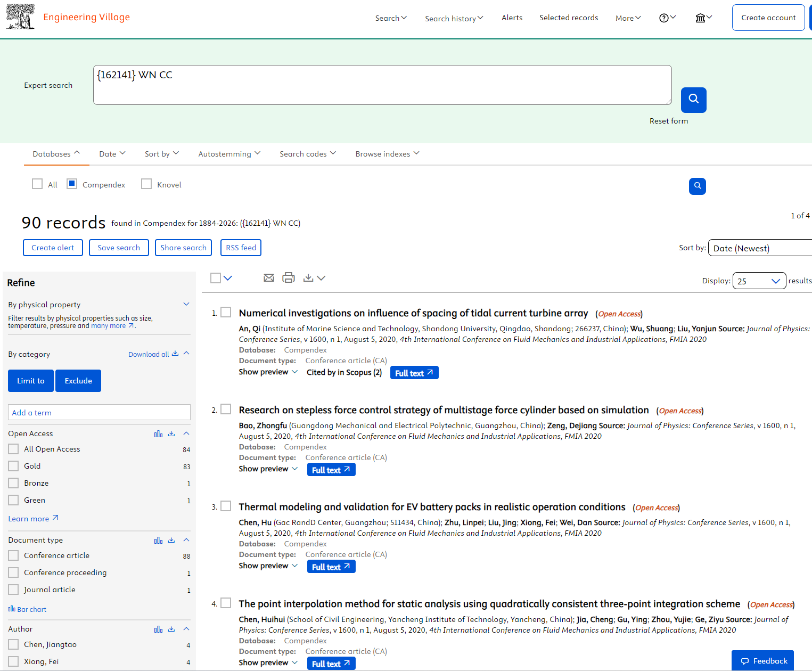Screen dimensions: 812x671
Task: Tick the All Open Access filter
Action: click(x=13, y=449)
